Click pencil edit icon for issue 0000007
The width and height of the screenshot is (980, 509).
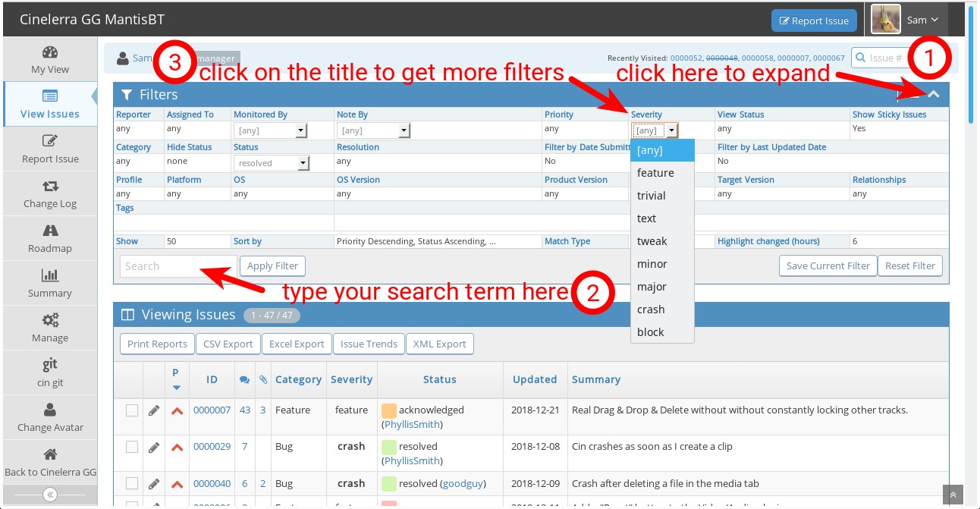click(154, 410)
